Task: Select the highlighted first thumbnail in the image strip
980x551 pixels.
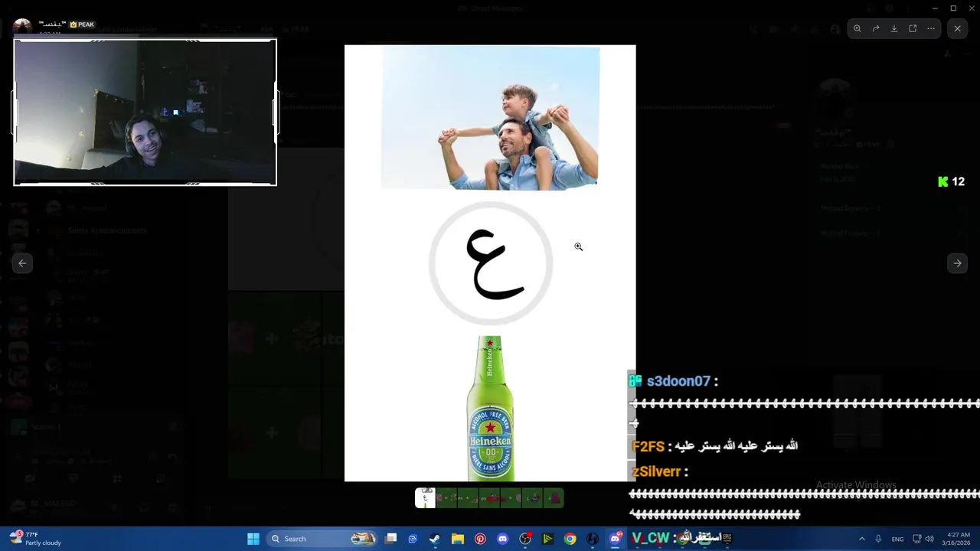Action: (x=425, y=498)
